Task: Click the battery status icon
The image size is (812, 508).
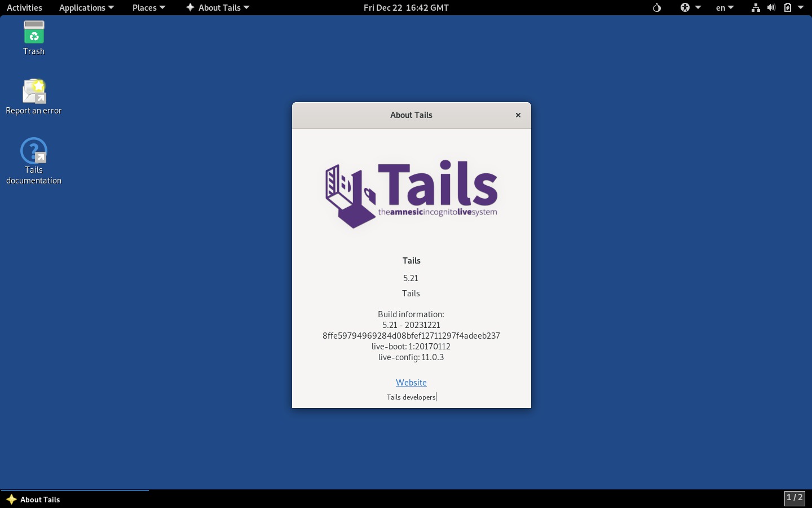Action: click(787, 8)
